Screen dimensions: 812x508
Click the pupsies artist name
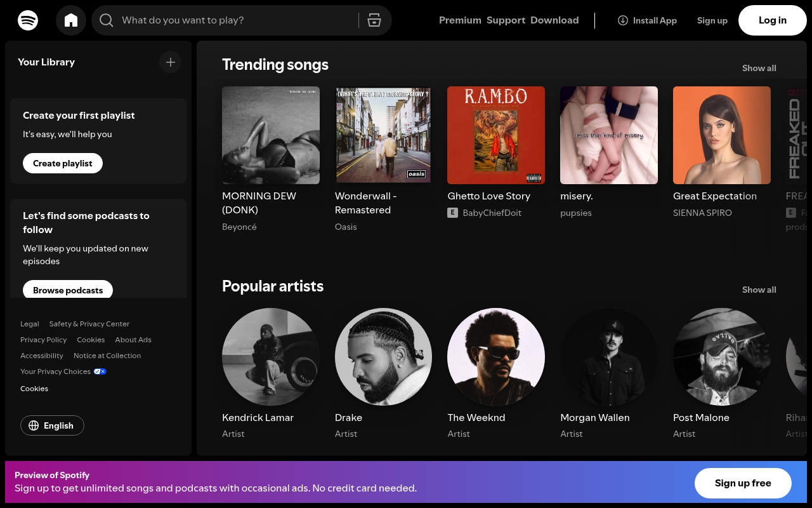click(576, 213)
